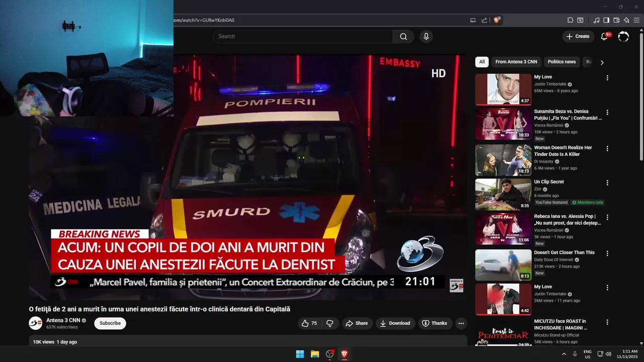Viewport: 644px width, 362px height.
Task: Open the Leo AI sparkle icon
Action: pos(626,20)
